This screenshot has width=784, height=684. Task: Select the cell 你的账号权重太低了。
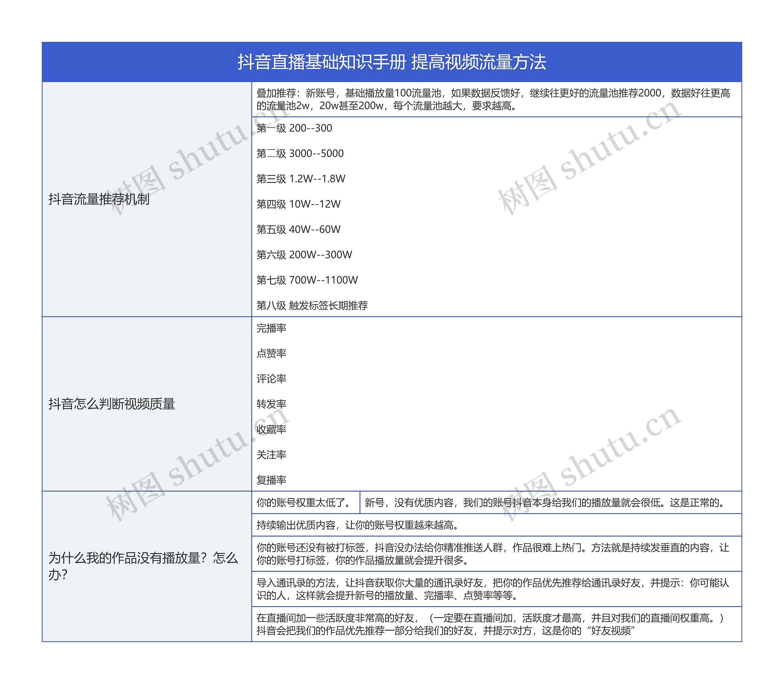pos(306,502)
